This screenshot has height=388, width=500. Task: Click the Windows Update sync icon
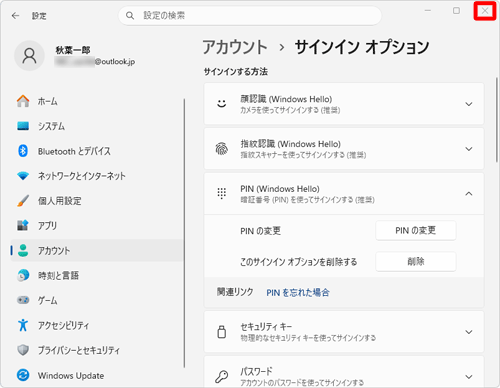(23, 375)
